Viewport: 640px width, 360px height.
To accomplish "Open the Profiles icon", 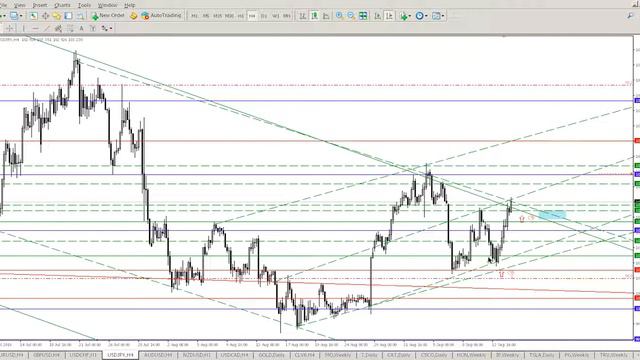I will click(14, 16).
